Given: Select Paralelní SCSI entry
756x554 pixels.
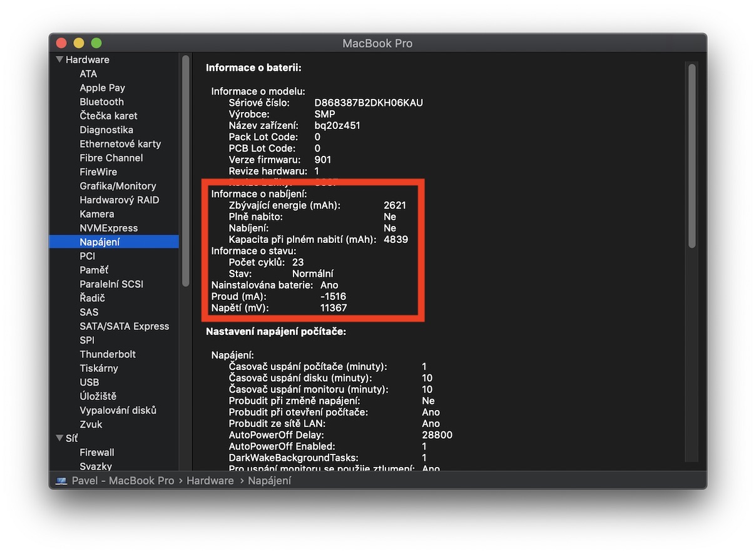Looking at the screenshot, I should [111, 284].
